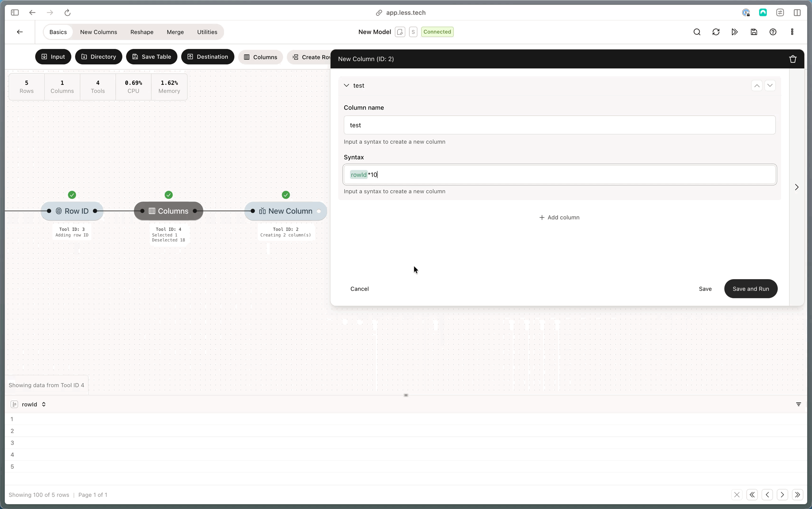Run the model with play icon
The width and height of the screenshot is (812, 509).
pos(734,32)
